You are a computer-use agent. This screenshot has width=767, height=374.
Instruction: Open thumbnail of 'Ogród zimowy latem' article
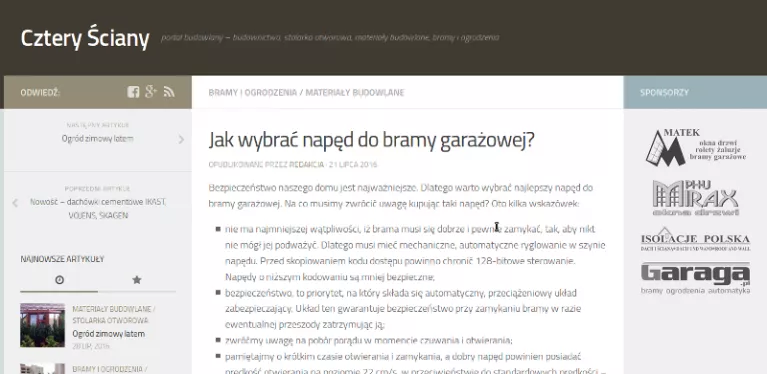point(42,325)
